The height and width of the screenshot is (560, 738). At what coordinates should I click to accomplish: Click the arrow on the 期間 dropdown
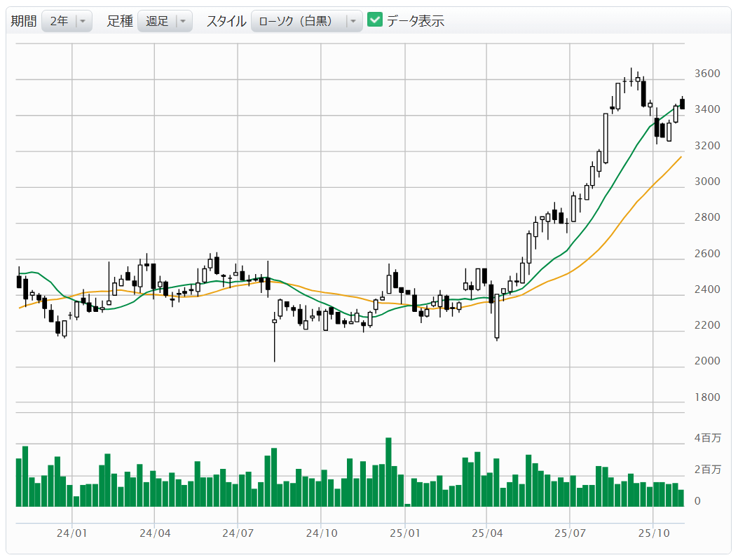coord(83,21)
